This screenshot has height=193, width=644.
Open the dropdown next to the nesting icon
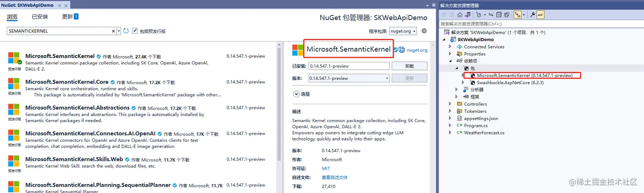click(x=524, y=15)
